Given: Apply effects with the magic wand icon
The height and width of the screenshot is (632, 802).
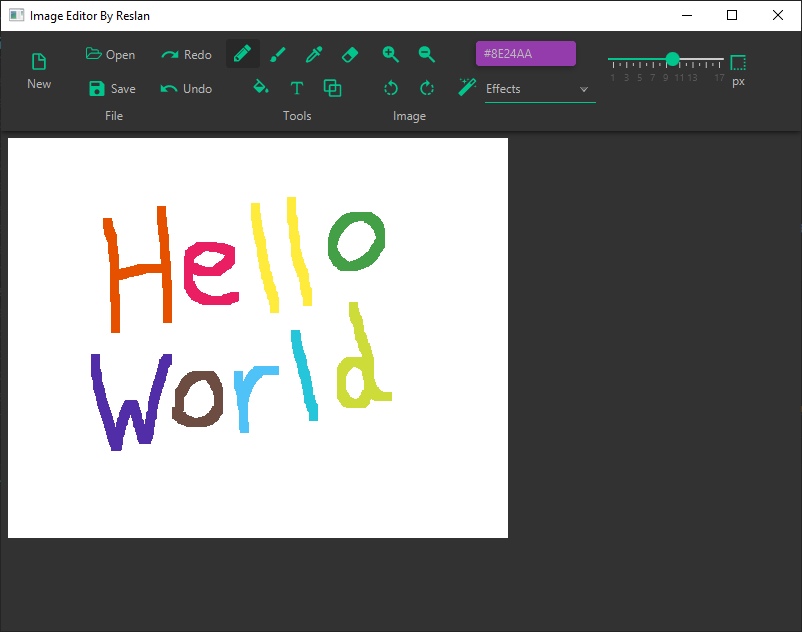Looking at the screenshot, I should click(466, 87).
